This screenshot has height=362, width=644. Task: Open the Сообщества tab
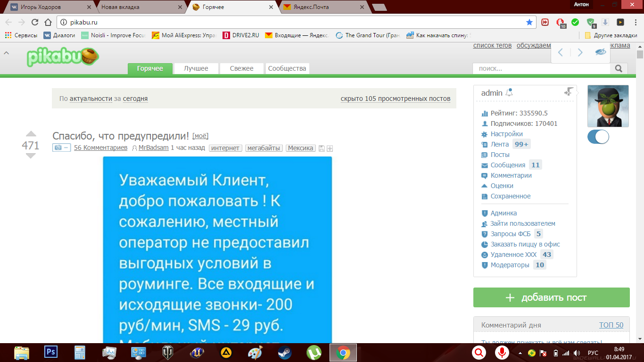(x=287, y=69)
